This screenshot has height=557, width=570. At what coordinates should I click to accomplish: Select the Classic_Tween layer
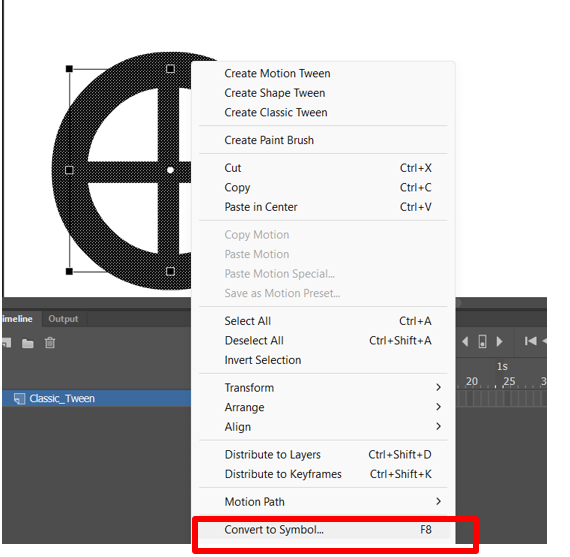(x=96, y=398)
